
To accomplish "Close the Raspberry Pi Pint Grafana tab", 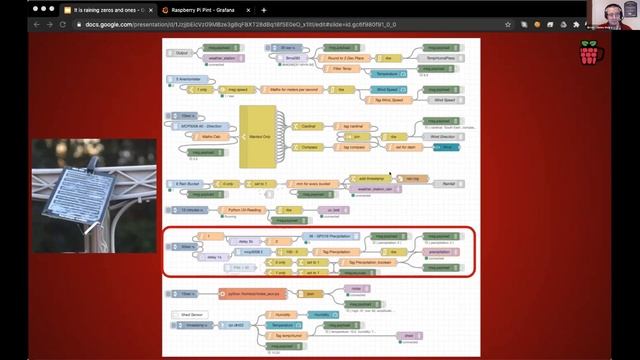I will point(248,10).
